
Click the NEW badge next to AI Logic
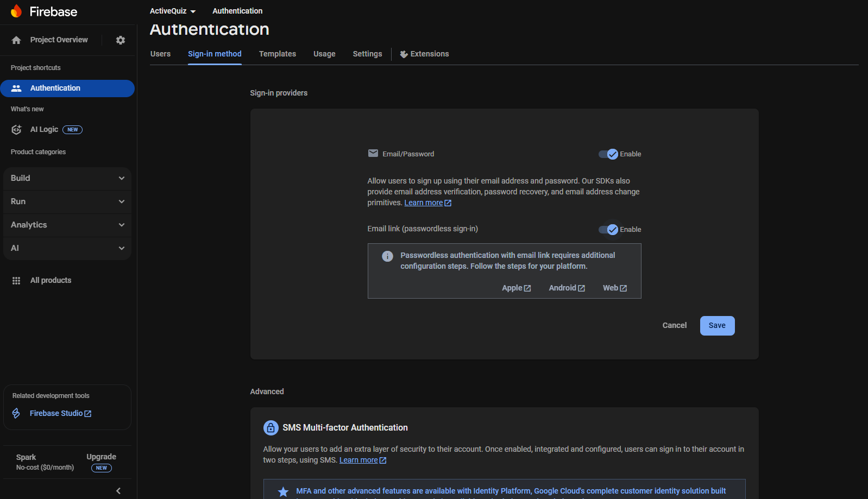point(73,130)
